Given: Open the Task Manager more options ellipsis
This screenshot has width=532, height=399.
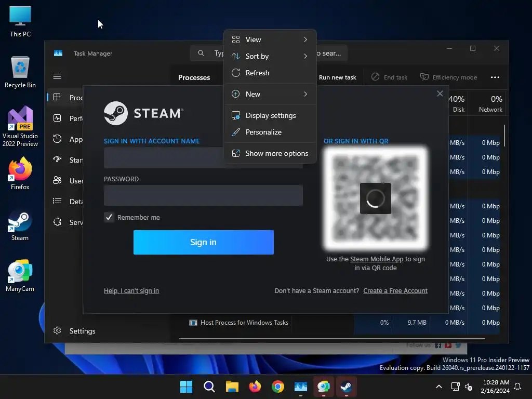Looking at the screenshot, I should [x=495, y=77].
